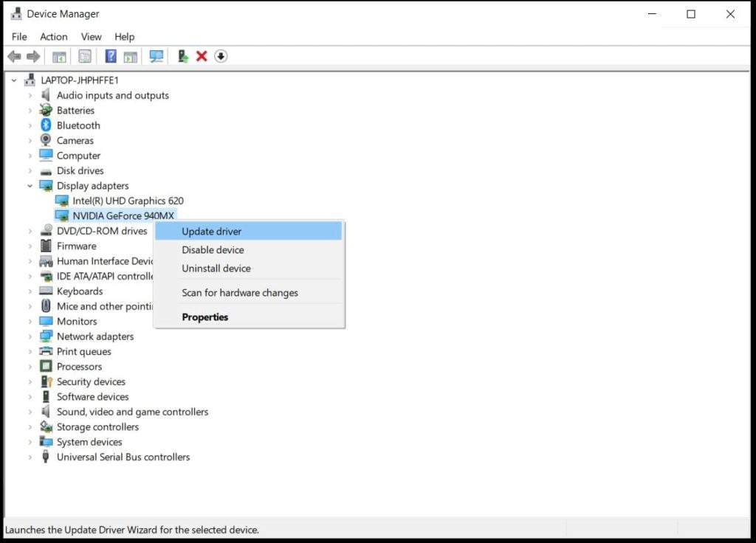Screen dimensions: 756x543
Task: Select the LAPTOP-JHPHFFE1 computer name
Action: pos(80,80)
